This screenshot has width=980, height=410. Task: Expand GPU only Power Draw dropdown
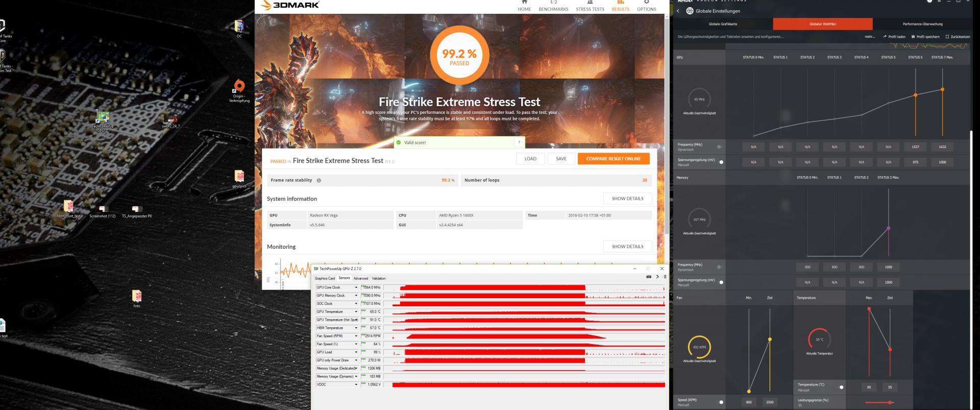(356, 360)
